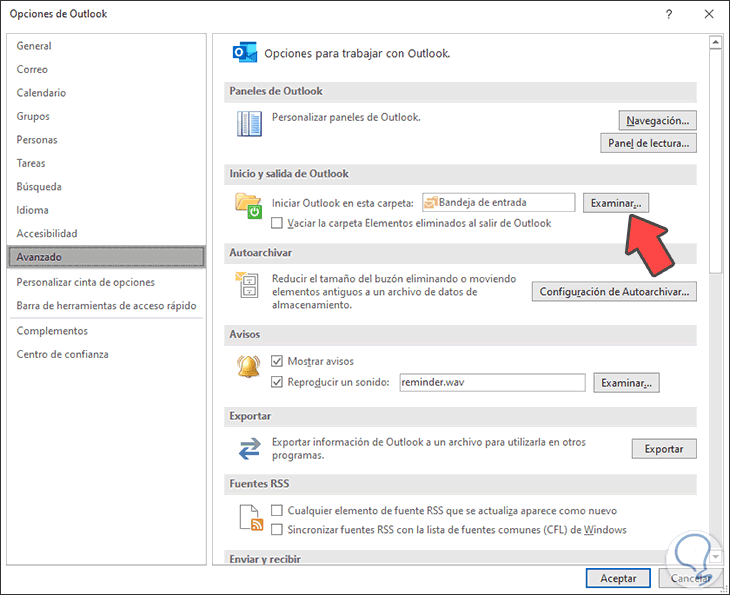Select the Avanzado category

click(x=107, y=257)
